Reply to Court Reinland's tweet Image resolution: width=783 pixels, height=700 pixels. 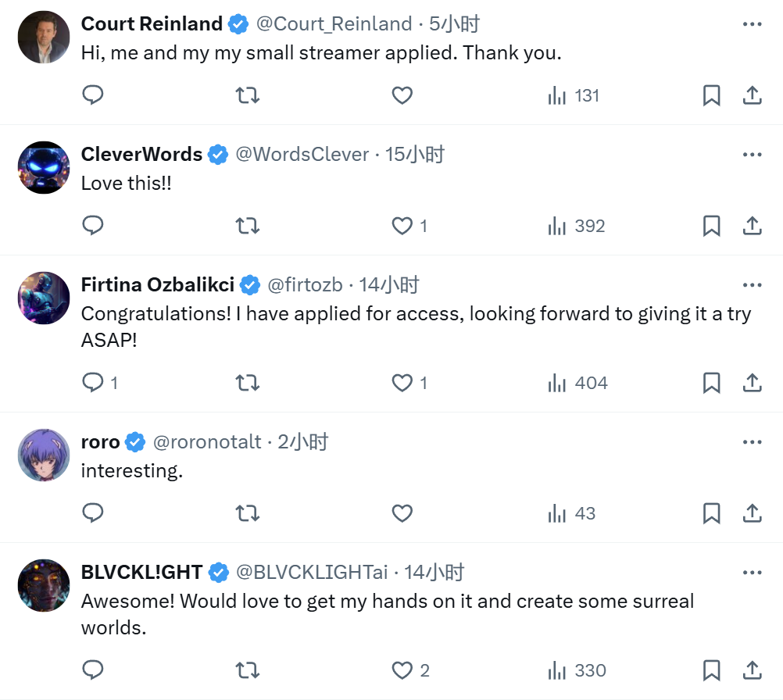(93, 95)
